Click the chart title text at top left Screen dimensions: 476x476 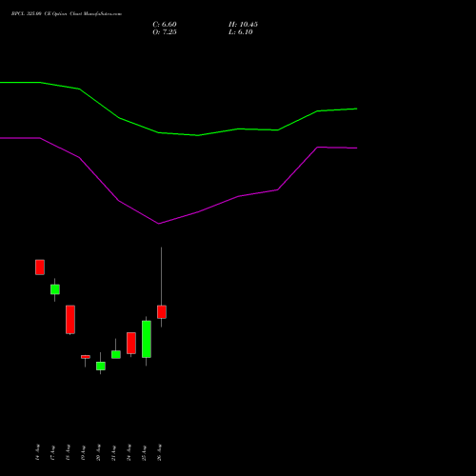pyautogui.click(x=67, y=14)
